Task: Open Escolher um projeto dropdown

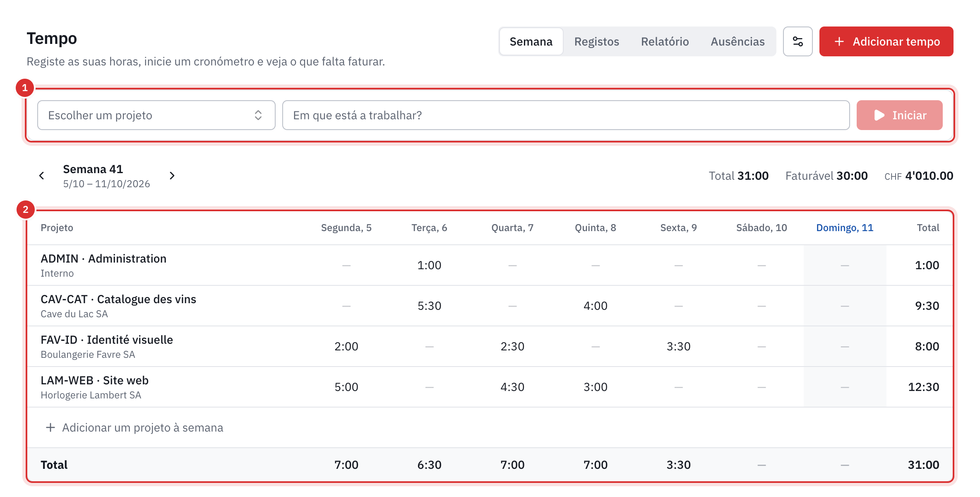Action: tap(156, 115)
